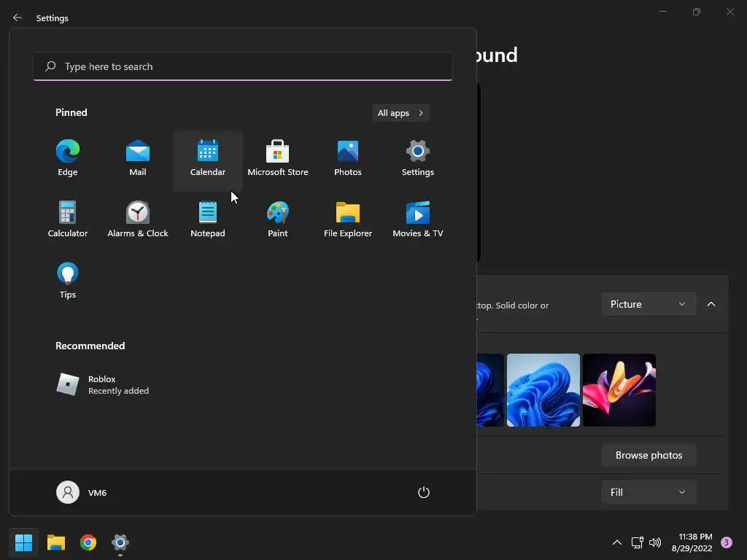Open the Picture background type dropdown
Viewport: 747px width, 560px height.
pyautogui.click(x=649, y=304)
